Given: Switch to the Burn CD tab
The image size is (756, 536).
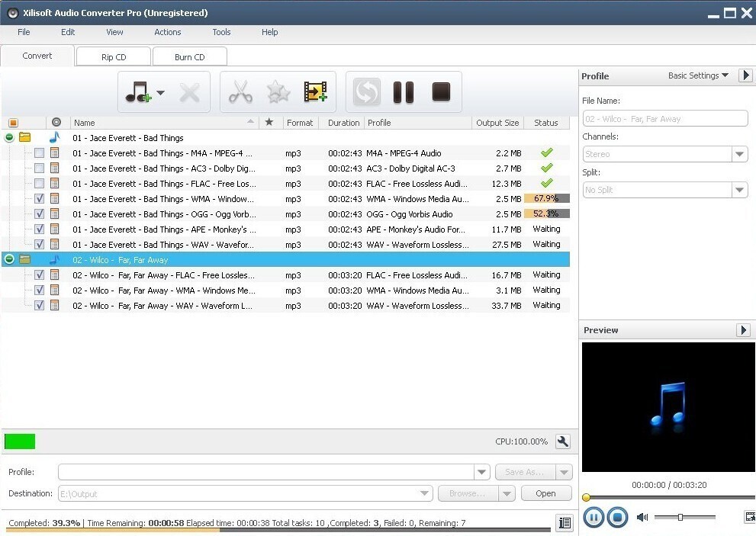Looking at the screenshot, I should tap(189, 57).
